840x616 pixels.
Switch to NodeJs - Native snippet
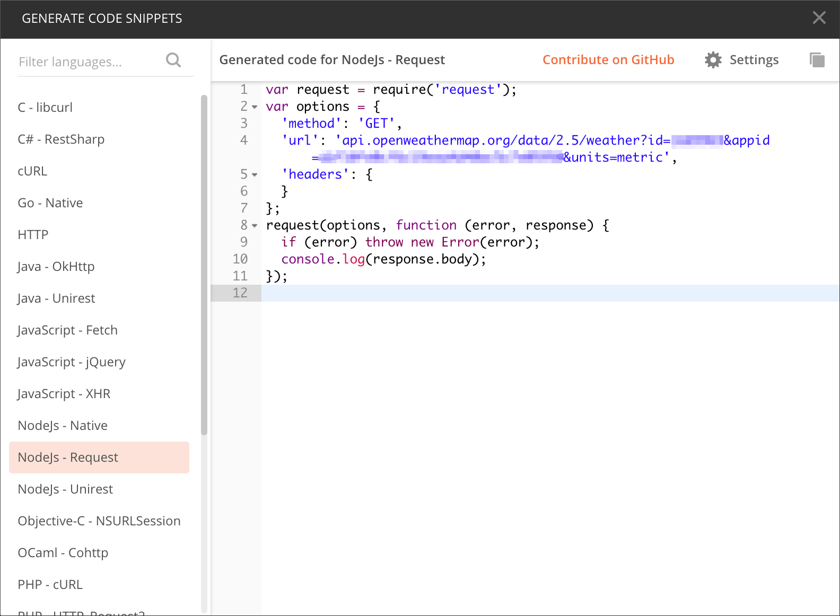click(x=63, y=426)
